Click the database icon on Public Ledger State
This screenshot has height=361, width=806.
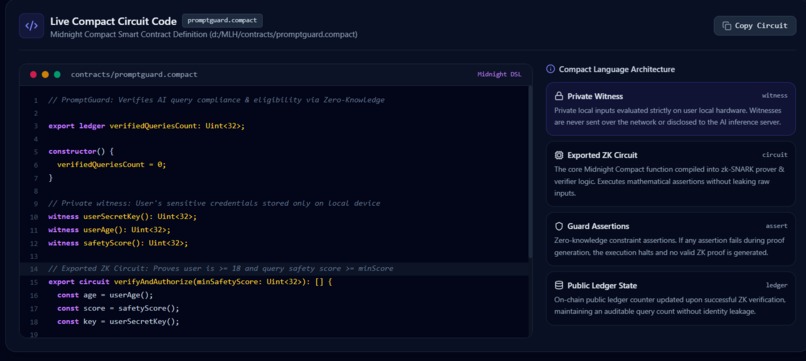point(559,285)
